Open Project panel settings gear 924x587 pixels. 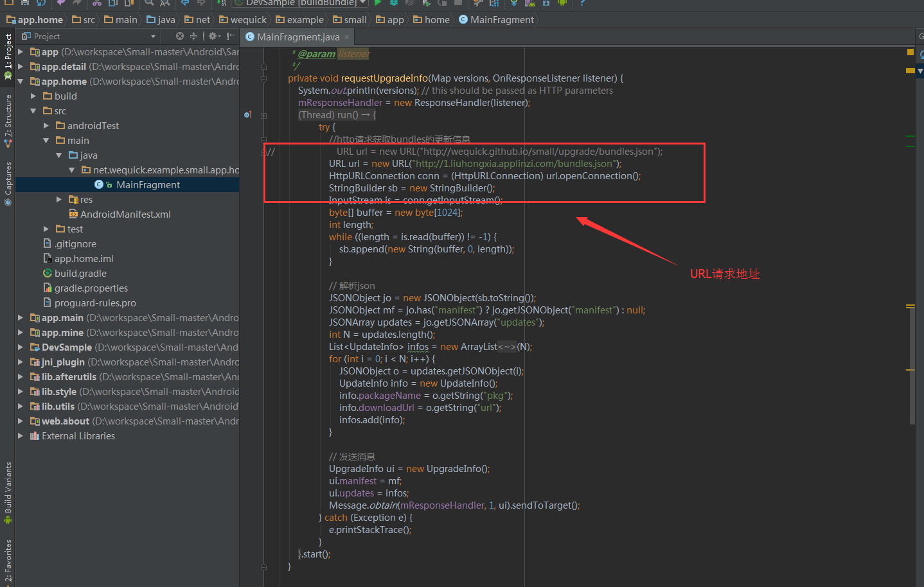213,37
